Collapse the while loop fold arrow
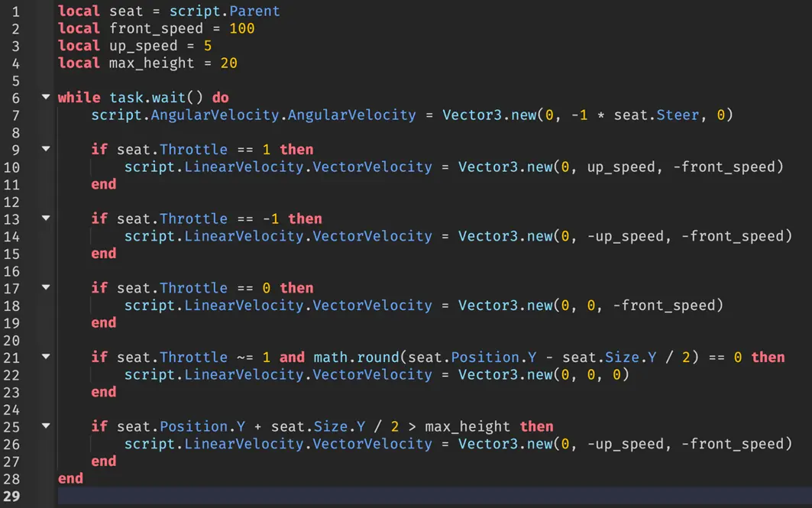Viewport: 812px width, 508px height. [46, 97]
